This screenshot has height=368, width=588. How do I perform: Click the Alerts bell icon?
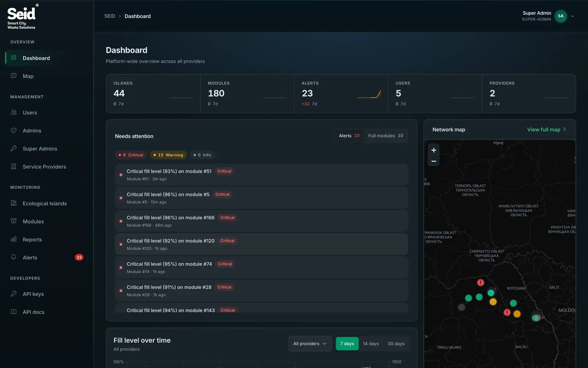click(14, 257)
